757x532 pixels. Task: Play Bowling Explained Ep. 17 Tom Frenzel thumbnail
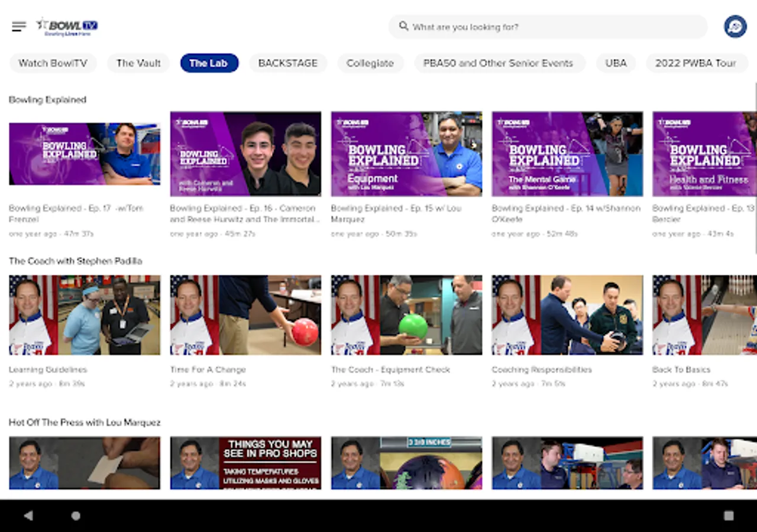[x=85, y=154]
